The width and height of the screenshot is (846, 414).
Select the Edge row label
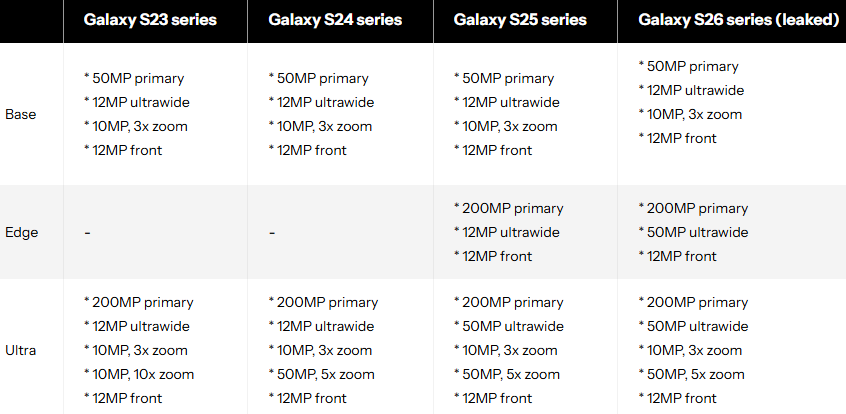tap(20, 232)
